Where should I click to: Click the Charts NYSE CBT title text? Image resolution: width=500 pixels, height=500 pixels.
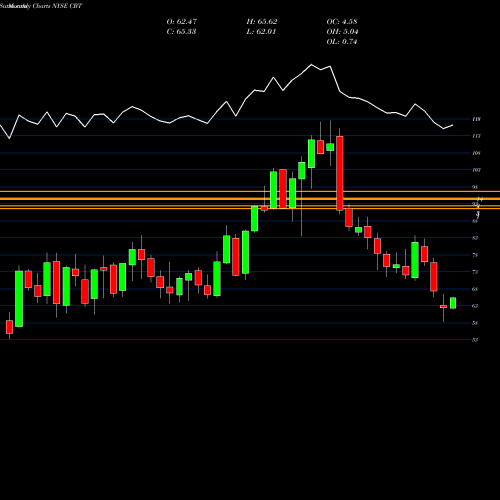point(57,6)
